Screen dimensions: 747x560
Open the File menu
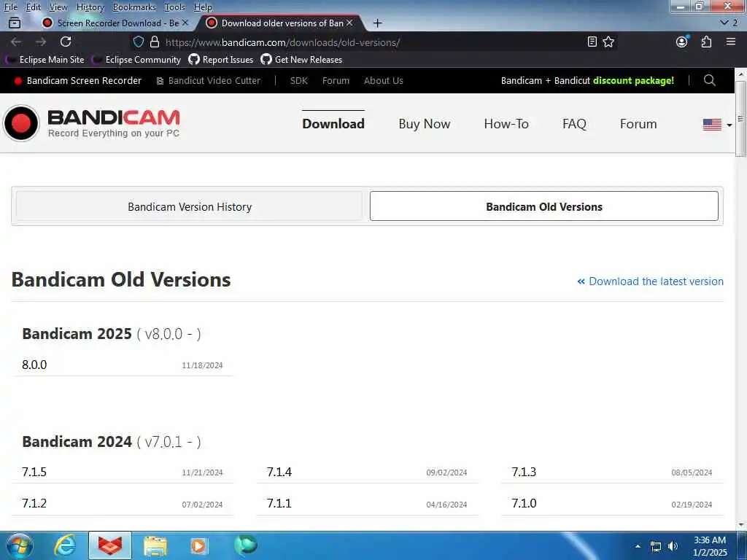[10, 7]
